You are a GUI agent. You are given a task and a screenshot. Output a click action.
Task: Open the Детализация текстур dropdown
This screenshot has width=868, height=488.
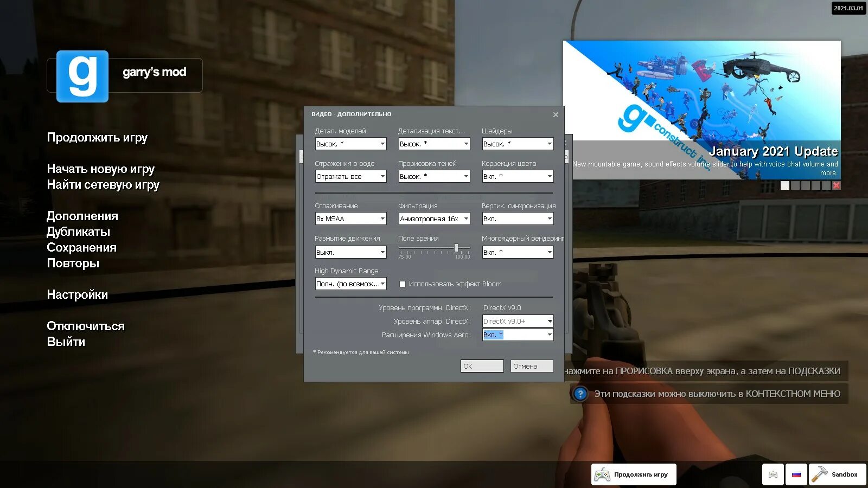pos(435,144)
